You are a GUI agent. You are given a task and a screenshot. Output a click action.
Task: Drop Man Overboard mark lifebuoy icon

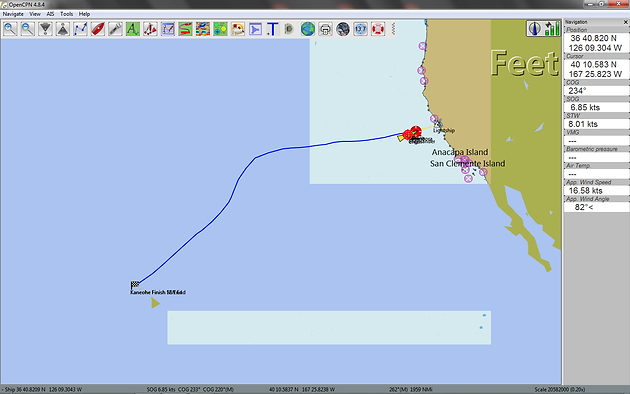(x=378, y=29)
